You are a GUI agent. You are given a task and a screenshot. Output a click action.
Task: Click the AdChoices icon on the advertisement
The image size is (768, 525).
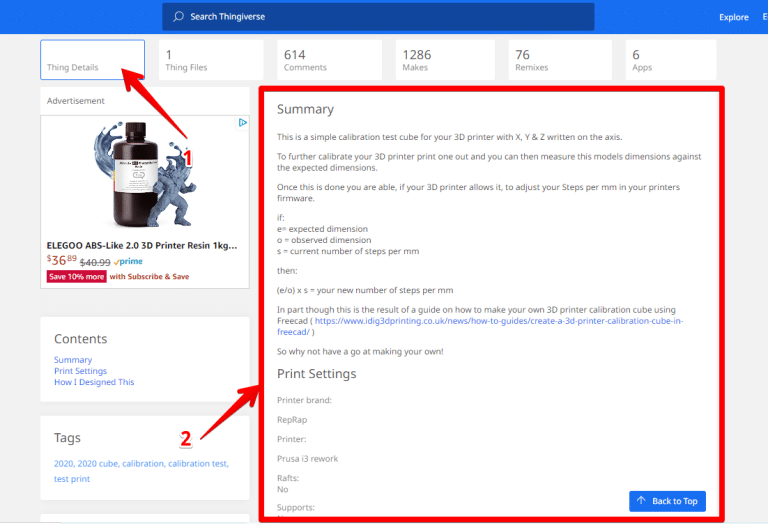point(242,123)
